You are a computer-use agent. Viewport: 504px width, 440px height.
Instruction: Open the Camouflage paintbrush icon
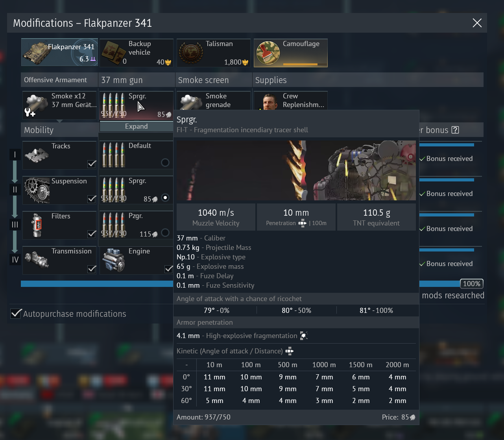click(x=268, y=53)
